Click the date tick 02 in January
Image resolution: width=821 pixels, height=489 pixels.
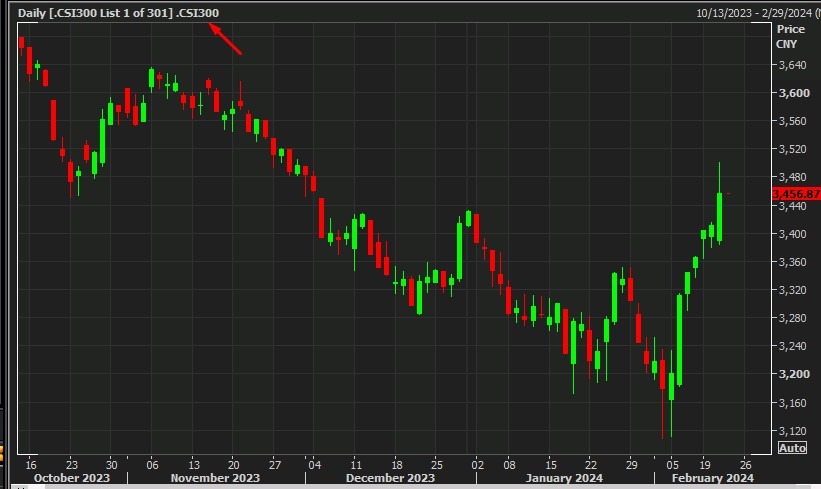477,465
